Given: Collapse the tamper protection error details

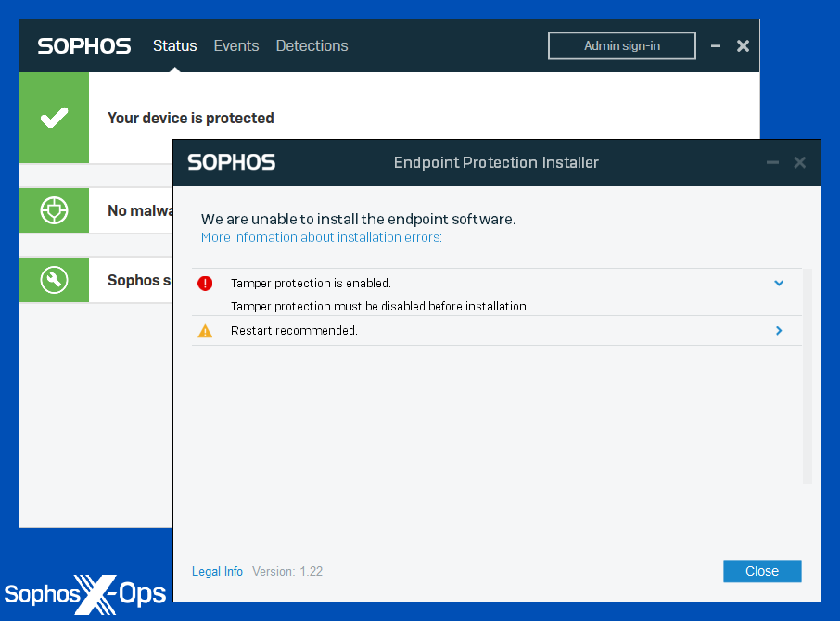Looking at the screenshot, I should coord(779,283).
